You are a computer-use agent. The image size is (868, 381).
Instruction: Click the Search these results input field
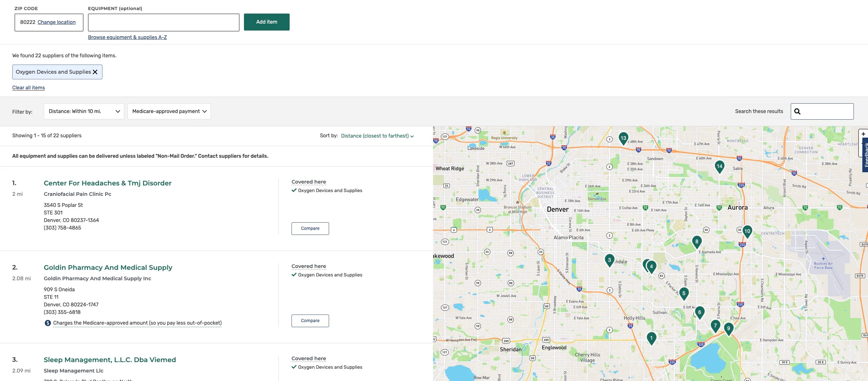pos(822,111)
